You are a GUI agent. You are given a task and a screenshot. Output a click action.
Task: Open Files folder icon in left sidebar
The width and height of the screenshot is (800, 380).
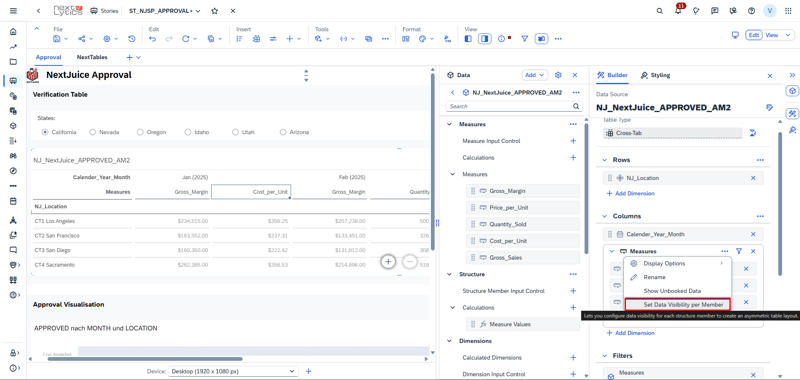13,62
